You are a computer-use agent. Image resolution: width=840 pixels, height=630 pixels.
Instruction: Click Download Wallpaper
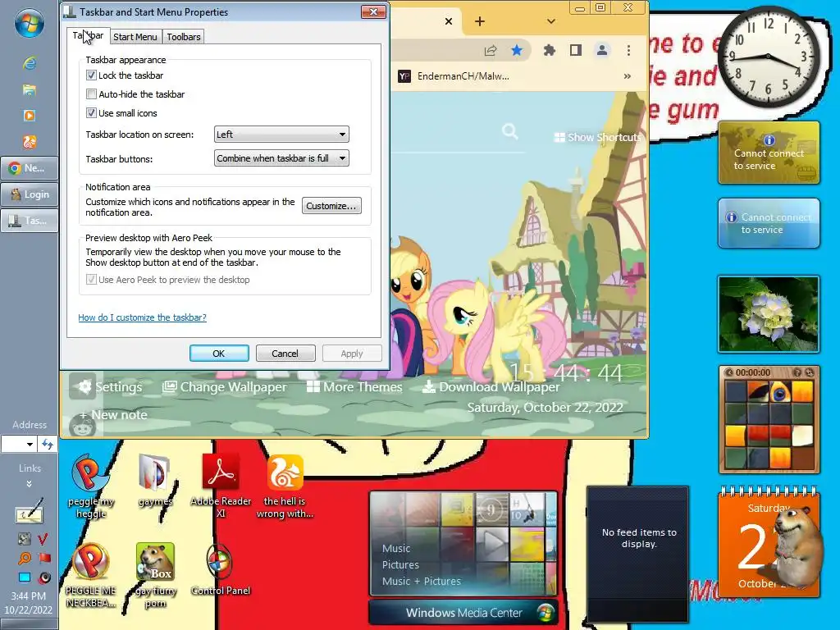(491, 387)
